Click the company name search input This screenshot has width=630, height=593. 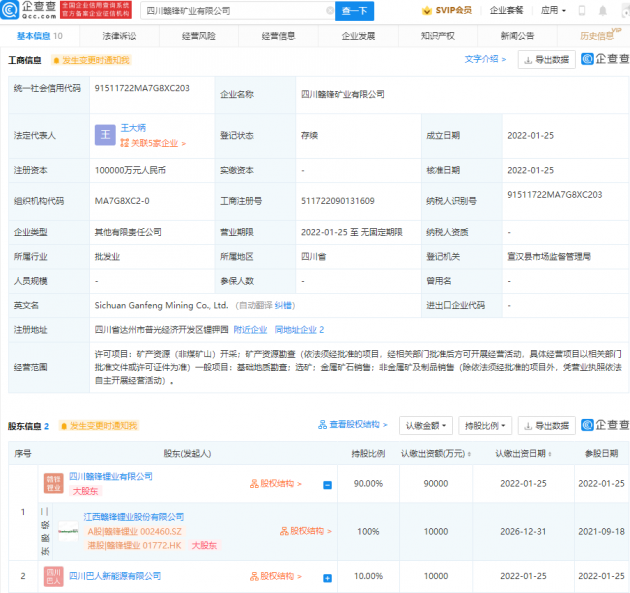(x=235, y=11)
